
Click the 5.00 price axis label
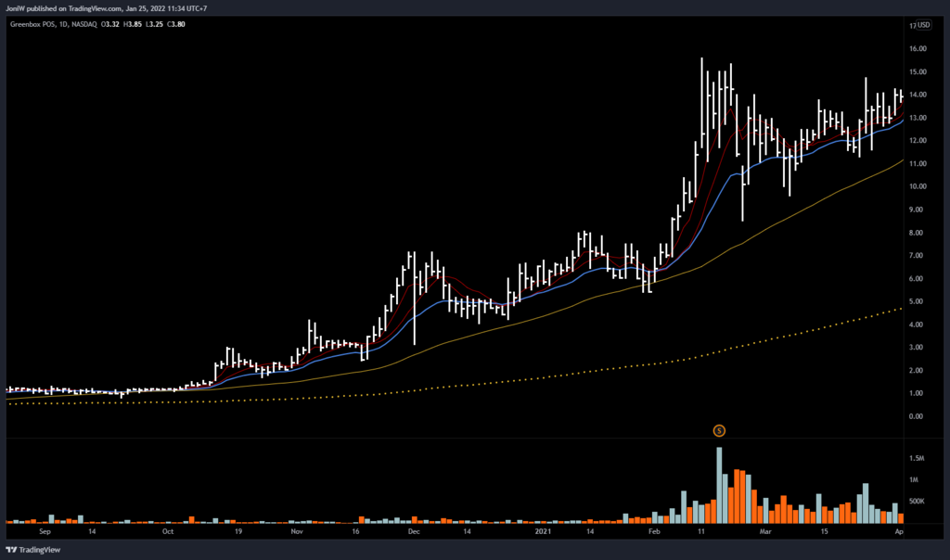[918, 301]
